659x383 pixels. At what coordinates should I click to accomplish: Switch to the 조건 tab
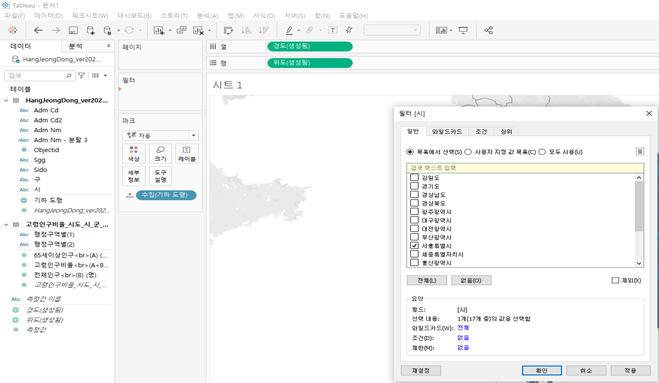click(x=481, y=132)
